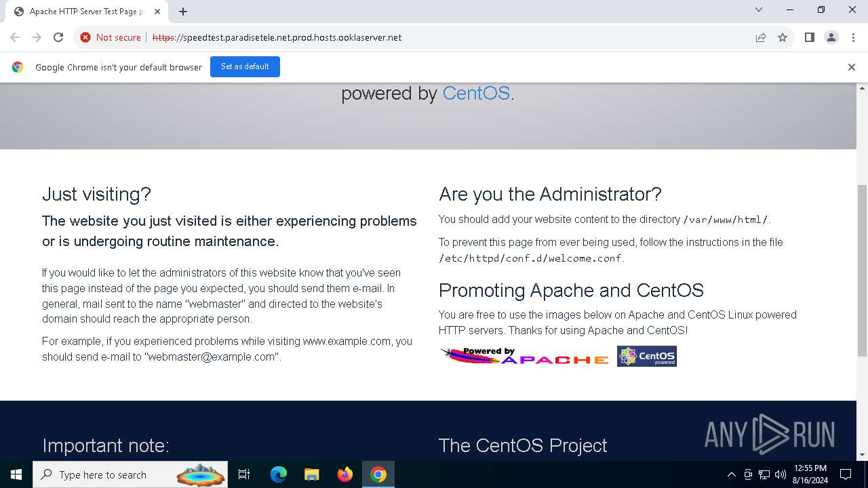Click the browser forward arrow
The width and height of the screenshot is (868, 488).
coord(37,37)
